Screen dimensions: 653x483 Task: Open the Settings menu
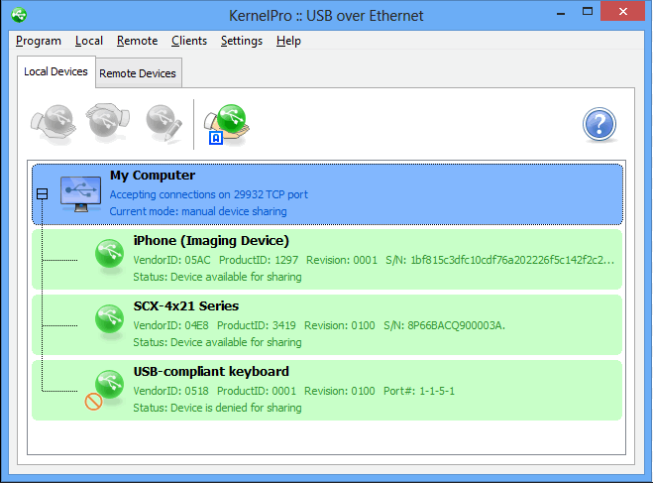242,41
